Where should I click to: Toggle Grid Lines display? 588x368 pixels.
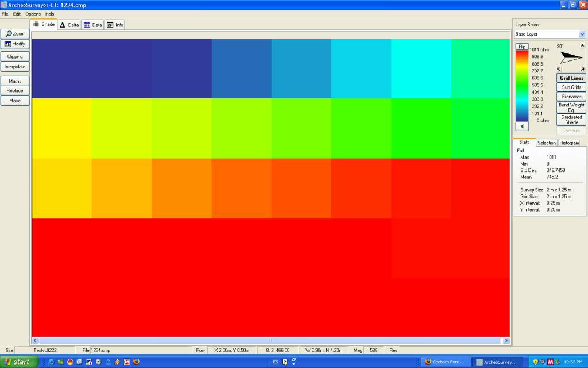571,78
